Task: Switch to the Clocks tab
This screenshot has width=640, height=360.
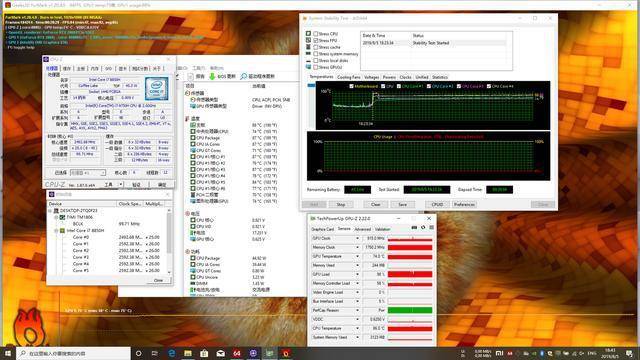Action: click(x=405, y=77)
